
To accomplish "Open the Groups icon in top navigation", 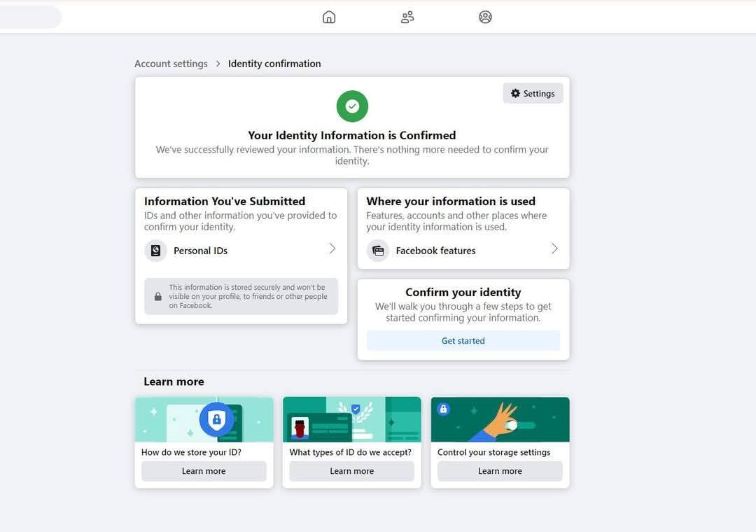I will pos(485,17).
